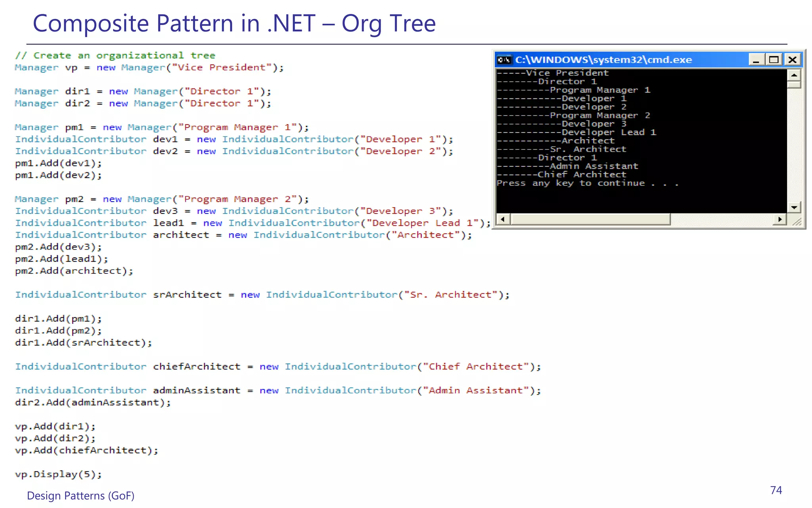Click the console scroll right arrow
This screenshot has width=812, height=508.
click(780, 219)
